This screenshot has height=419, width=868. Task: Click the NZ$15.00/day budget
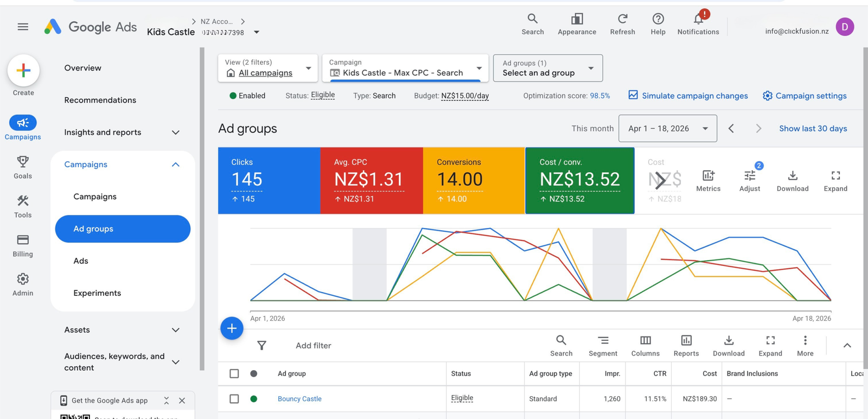[465, 96]
